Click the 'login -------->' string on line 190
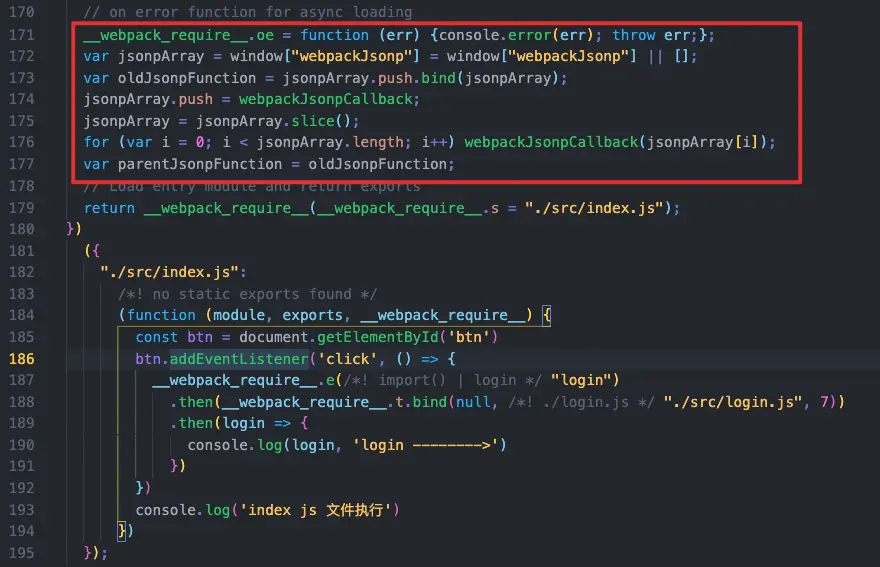 [425, 445]
